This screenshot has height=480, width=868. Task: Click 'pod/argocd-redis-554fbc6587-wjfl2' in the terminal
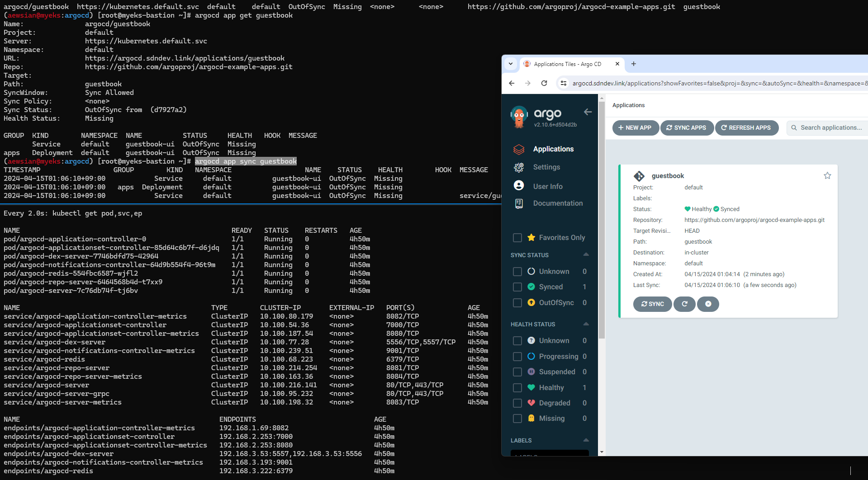[x=71, y=273]
